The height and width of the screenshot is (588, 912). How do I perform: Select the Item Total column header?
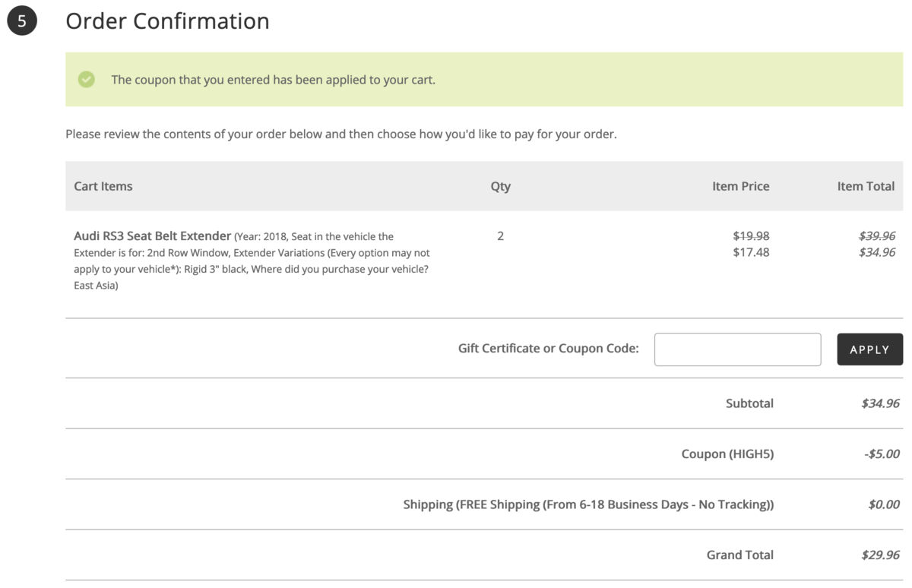point(866,186)
